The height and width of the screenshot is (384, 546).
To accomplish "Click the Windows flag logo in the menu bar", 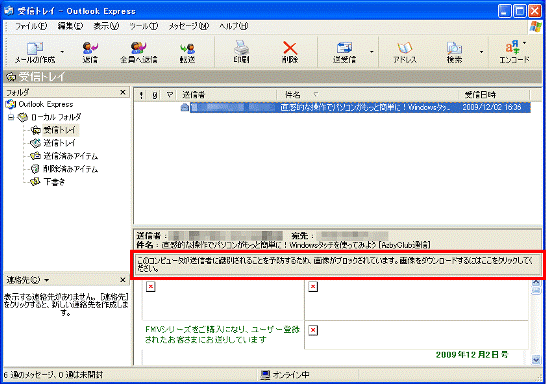I will pos(536,26).
